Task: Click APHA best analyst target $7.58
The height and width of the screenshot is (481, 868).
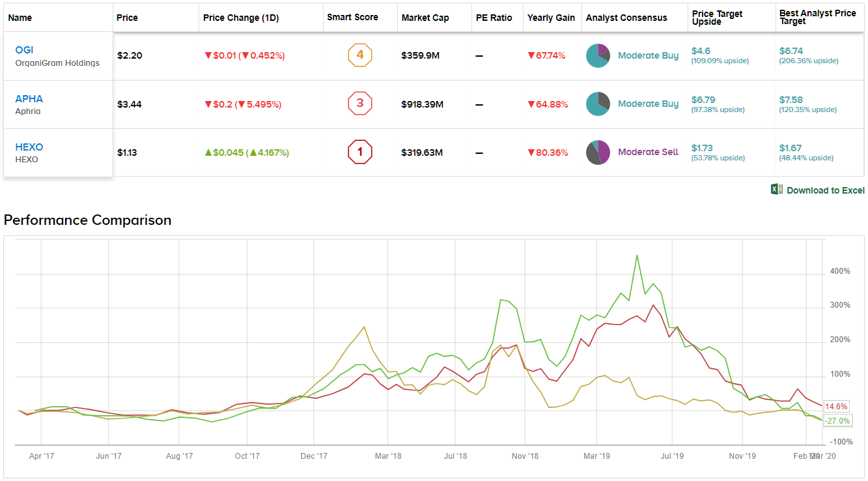Action: [791, 99]
